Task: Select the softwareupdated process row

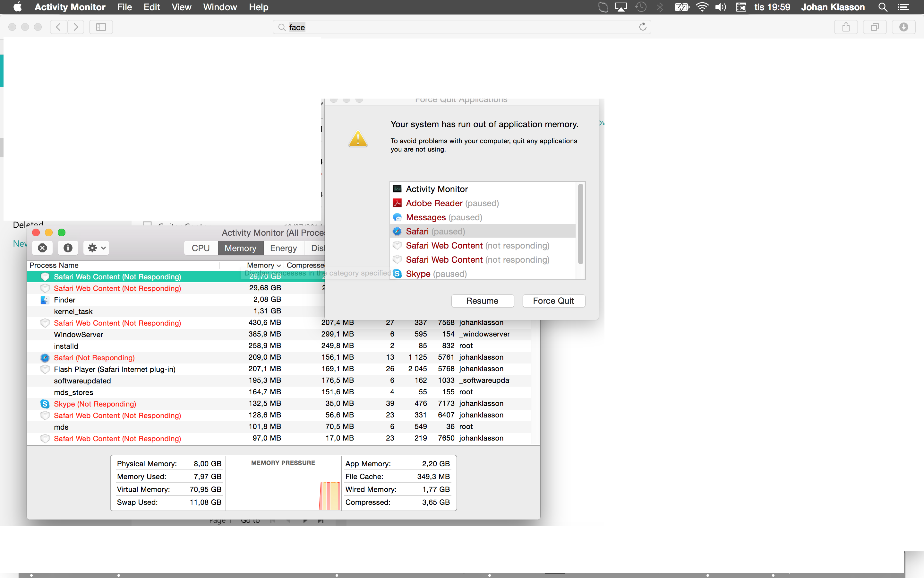Action: pyautogui.click(x=279, y=381)
